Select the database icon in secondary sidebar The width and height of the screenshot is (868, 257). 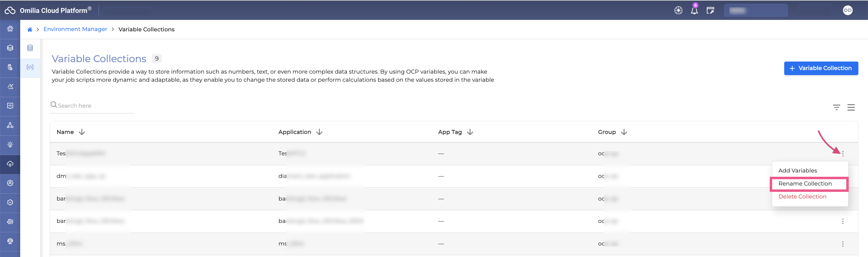click(x=30, y=48)
